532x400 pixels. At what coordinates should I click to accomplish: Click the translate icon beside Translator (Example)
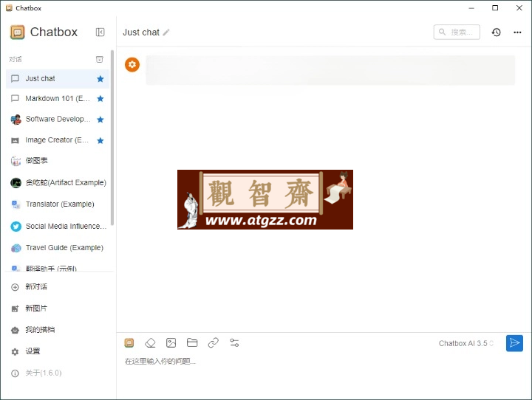click(16, 204)
